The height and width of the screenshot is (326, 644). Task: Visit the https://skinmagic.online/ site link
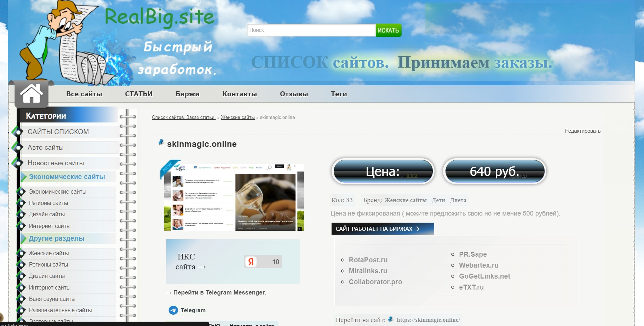(428, 320)
